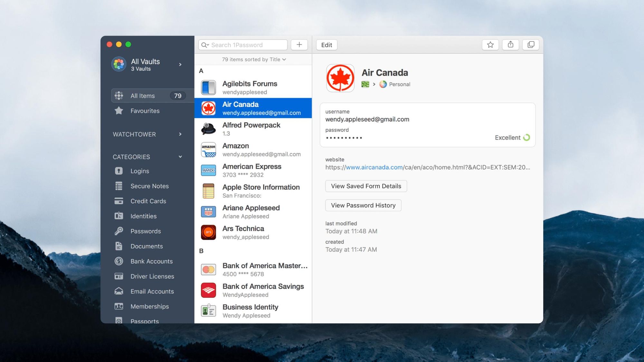Viewport: 644px width, 362px height.
Task: Open Driver Licenses category
Action: (x=152, y=276)
